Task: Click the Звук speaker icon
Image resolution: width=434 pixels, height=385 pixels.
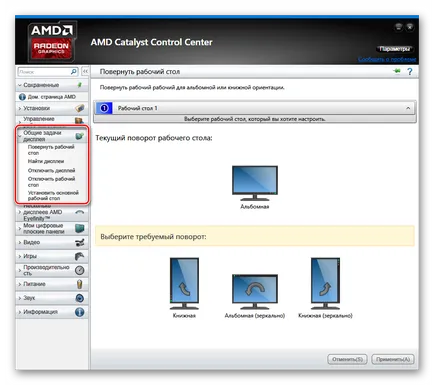Action: point(79,298)
